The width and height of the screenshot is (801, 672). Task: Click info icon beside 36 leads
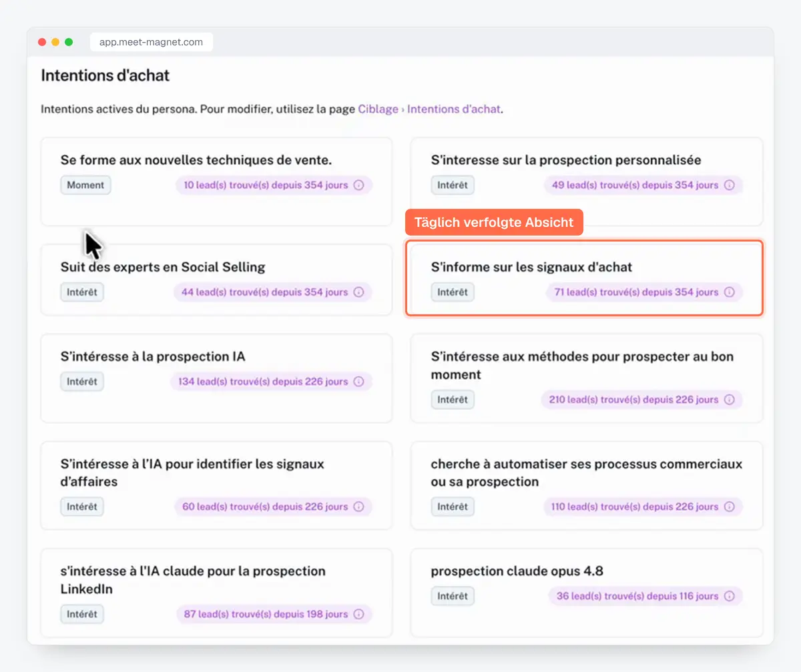[x=729, y=596]
